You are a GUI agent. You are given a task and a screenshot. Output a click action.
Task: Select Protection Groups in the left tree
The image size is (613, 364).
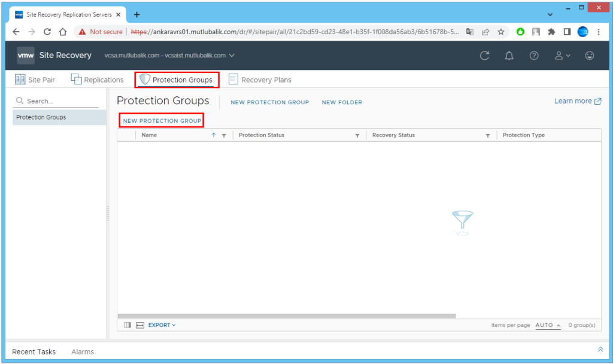[x=59, y=117]
